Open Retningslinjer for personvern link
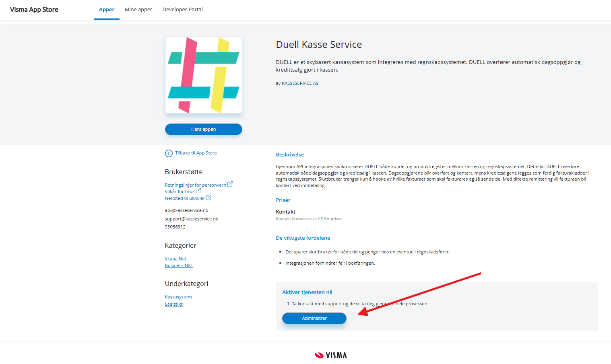The width and height of the screenshot is (611, 364). click(195, 185)
